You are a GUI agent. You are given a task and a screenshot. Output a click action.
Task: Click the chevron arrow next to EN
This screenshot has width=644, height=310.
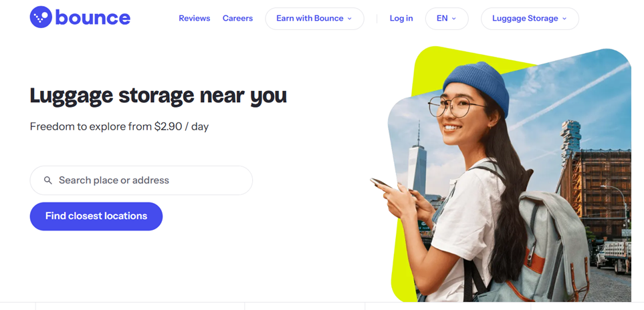[x=454, y=19]
